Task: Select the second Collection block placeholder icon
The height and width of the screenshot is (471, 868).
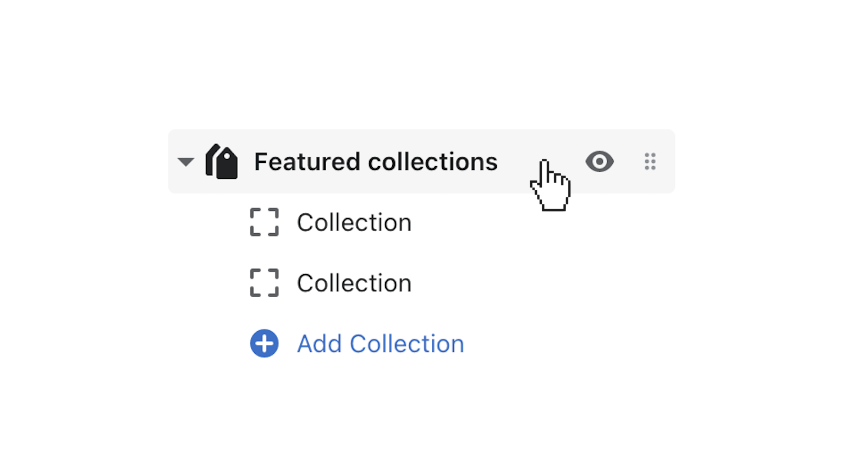Action: click(264, 283)
